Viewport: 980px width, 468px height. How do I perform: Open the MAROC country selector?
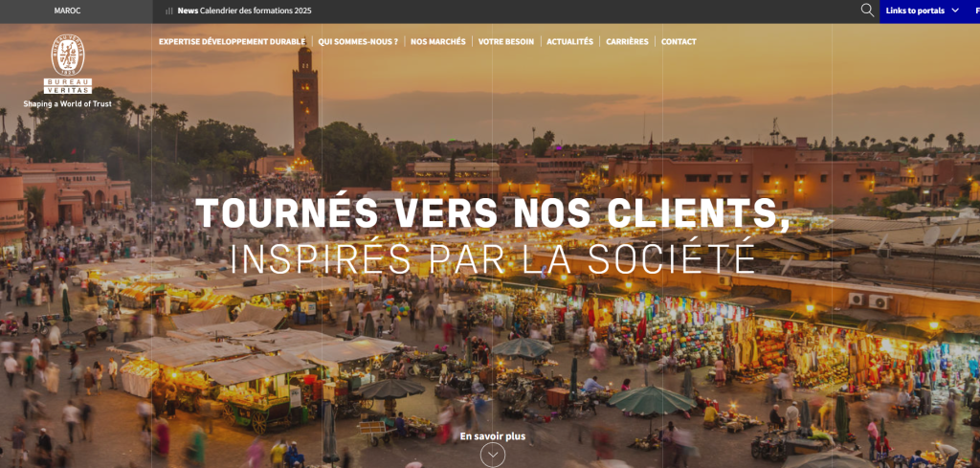[67, 11]
